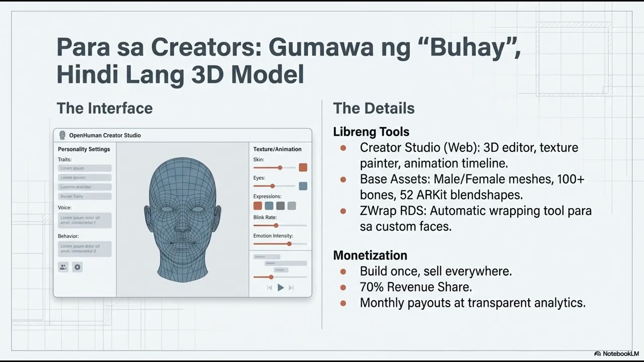Screen dimensions: 644x362
Task: Click the 'Barxer Traits' field
Action: 85,197
